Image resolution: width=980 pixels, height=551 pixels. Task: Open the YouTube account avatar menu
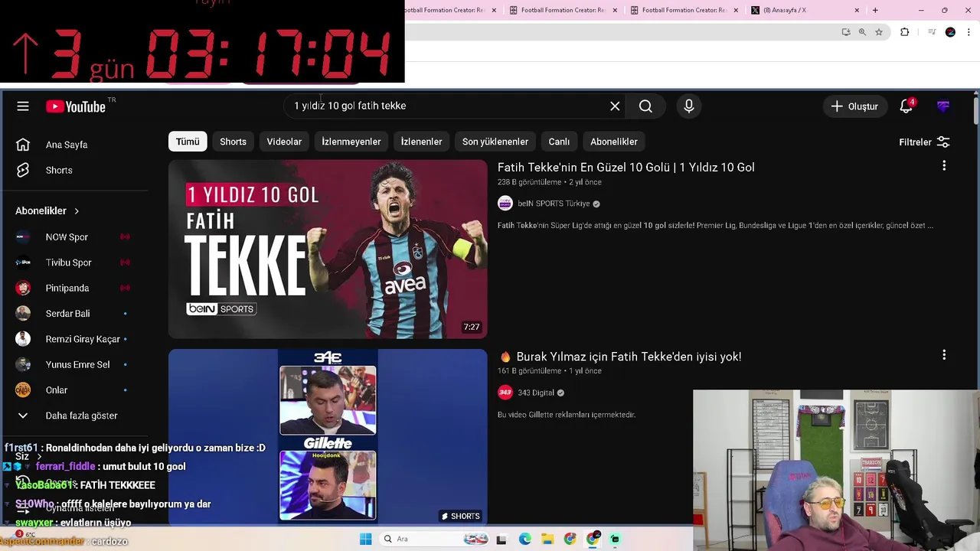pos(943,106)
